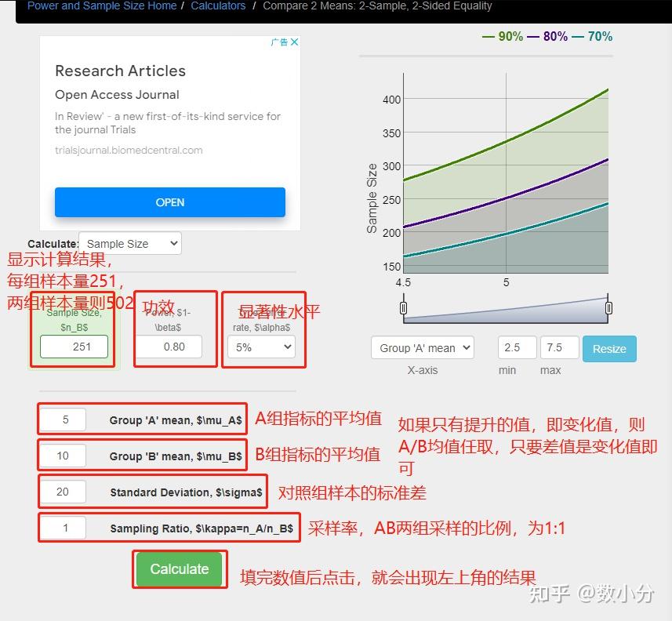Image resolution: width=672 pixels, height=621 pixels.
Task: Click the Group 'A' mean input showing 5
Action: point(64,419)
